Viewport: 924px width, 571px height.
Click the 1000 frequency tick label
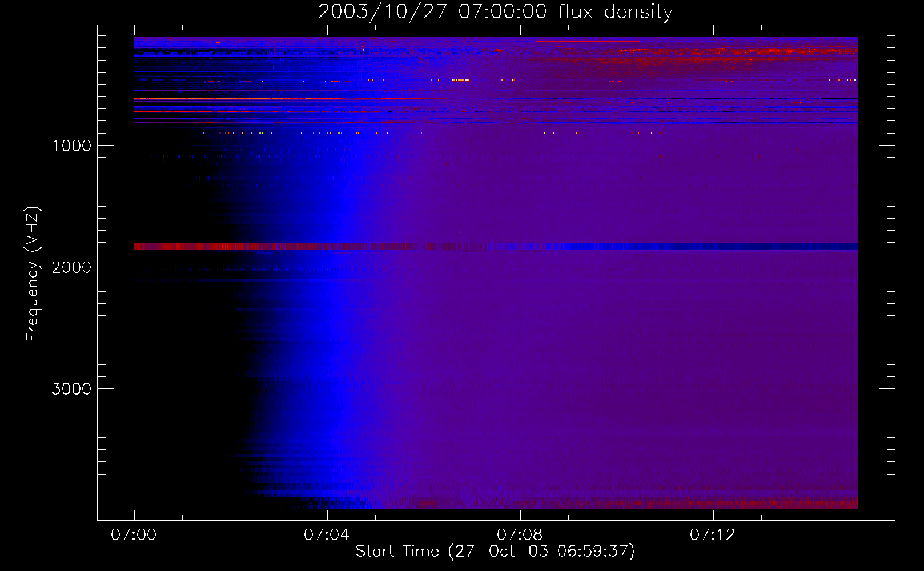tap(71, 146)
